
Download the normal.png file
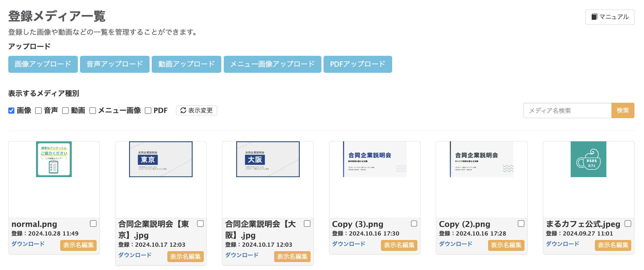[28, 244]
